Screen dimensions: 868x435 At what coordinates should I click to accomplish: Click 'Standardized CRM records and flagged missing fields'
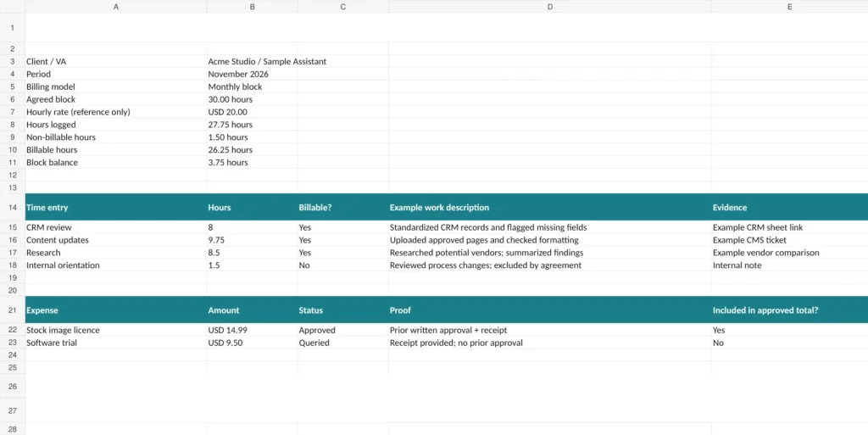coord(549,227)
